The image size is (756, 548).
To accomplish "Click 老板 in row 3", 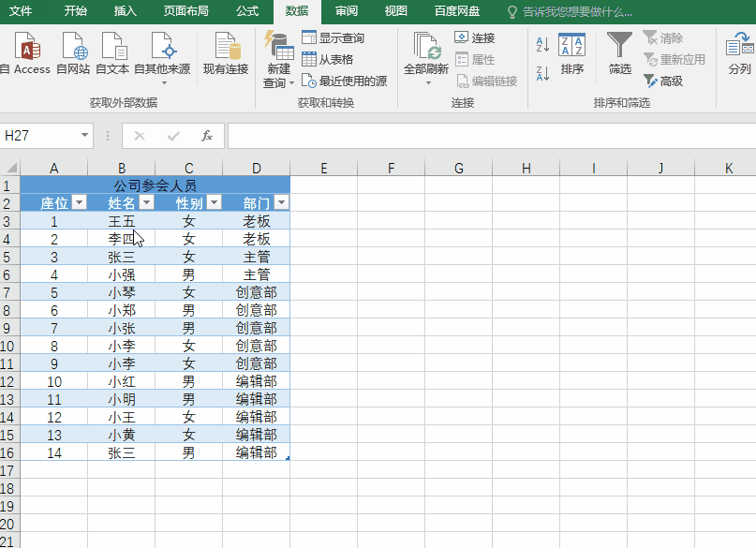I will [x=257, y=221].
